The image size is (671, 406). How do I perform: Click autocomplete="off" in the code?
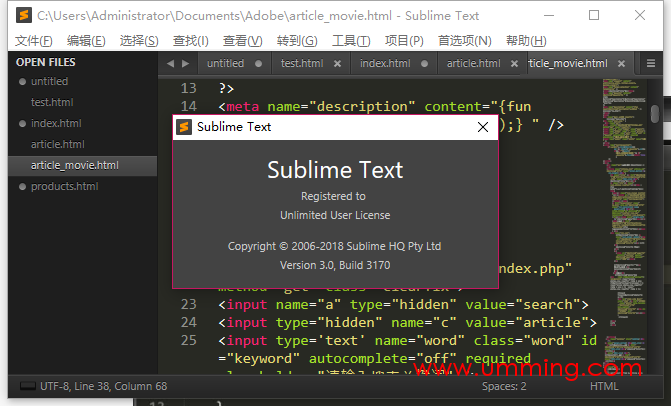[x=383, y=359]
